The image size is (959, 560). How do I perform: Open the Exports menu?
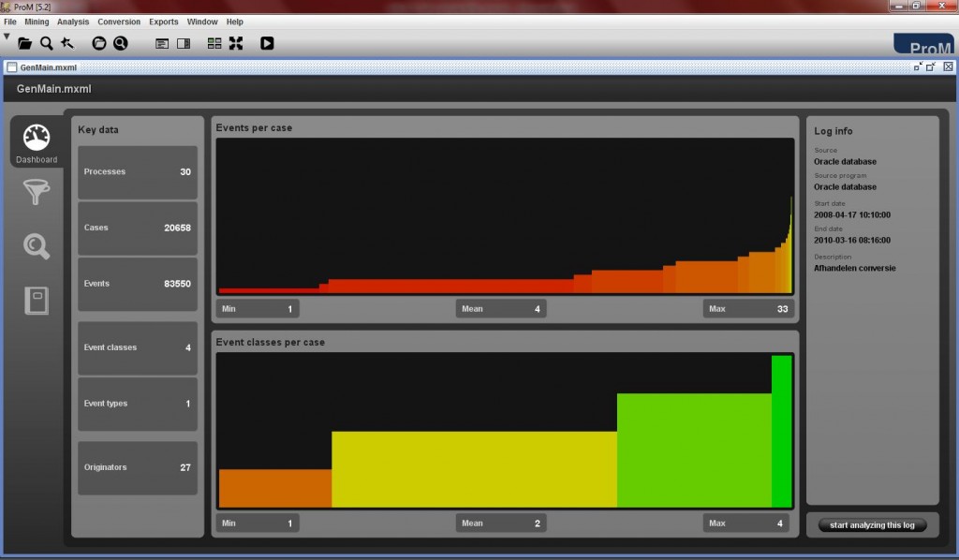click(164, 22)
